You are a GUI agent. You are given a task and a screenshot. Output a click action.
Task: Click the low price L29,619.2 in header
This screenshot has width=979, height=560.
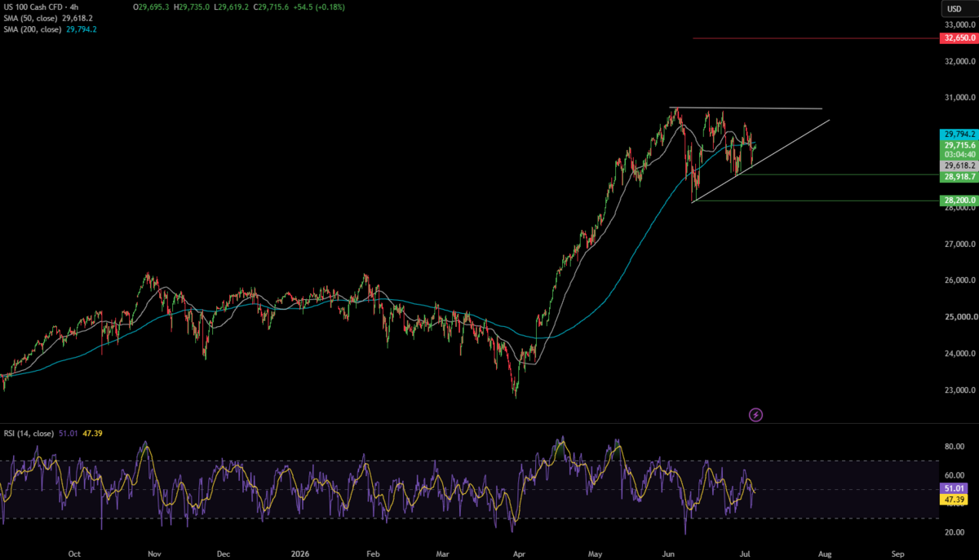233,7
